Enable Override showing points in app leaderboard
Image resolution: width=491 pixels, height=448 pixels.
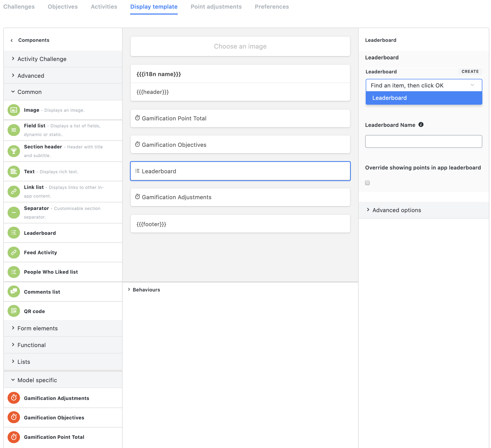click(x=367, y=183)
